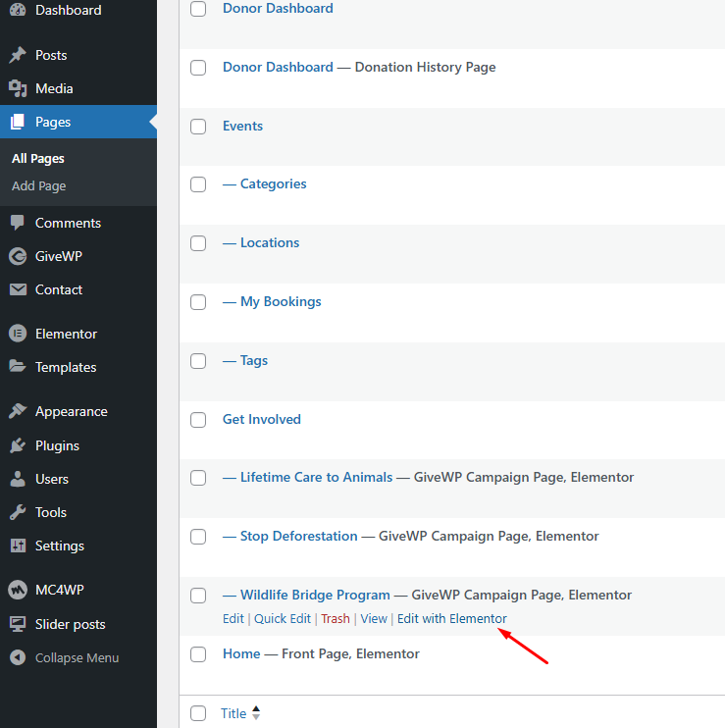
Task: Toggle select-all checkbox beside Title footer
Action: pos(198,713)
